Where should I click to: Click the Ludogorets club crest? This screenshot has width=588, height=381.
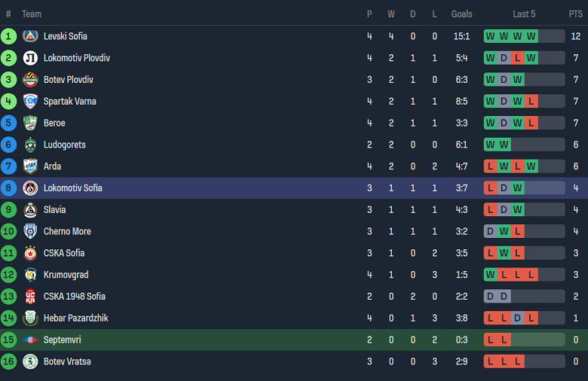pos(30,145)
